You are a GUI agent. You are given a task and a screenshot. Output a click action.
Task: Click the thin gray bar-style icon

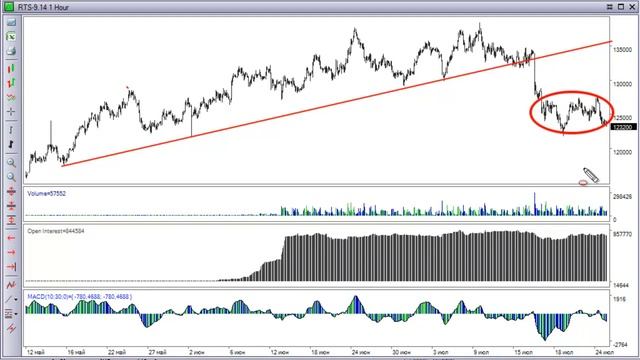(x=11, y=130)
